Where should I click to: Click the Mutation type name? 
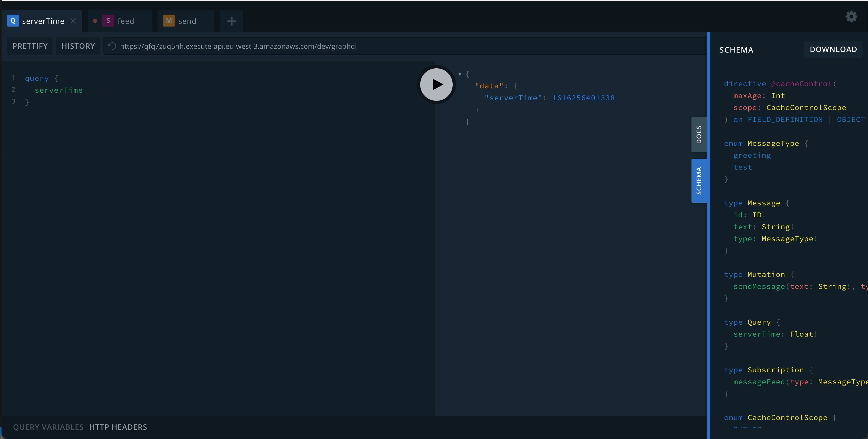(x=766, y=275)
